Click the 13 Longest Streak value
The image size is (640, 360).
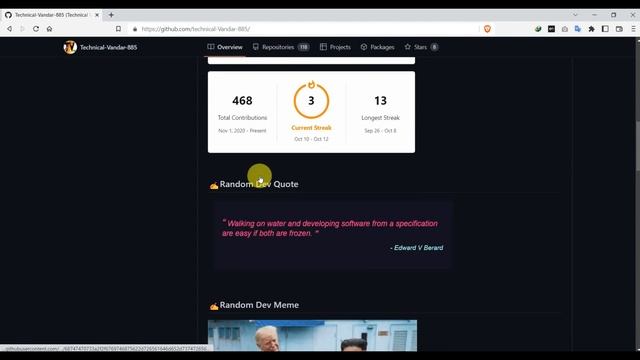[x=380, y=100]
